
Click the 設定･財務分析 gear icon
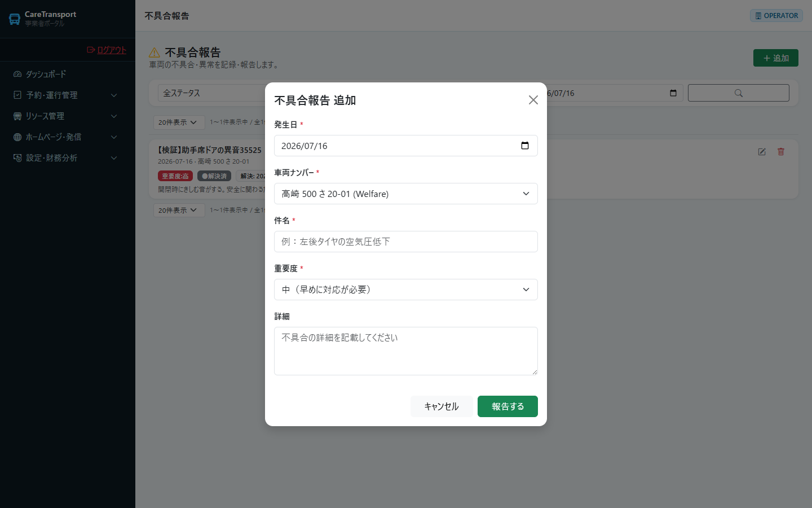[17, 157]
